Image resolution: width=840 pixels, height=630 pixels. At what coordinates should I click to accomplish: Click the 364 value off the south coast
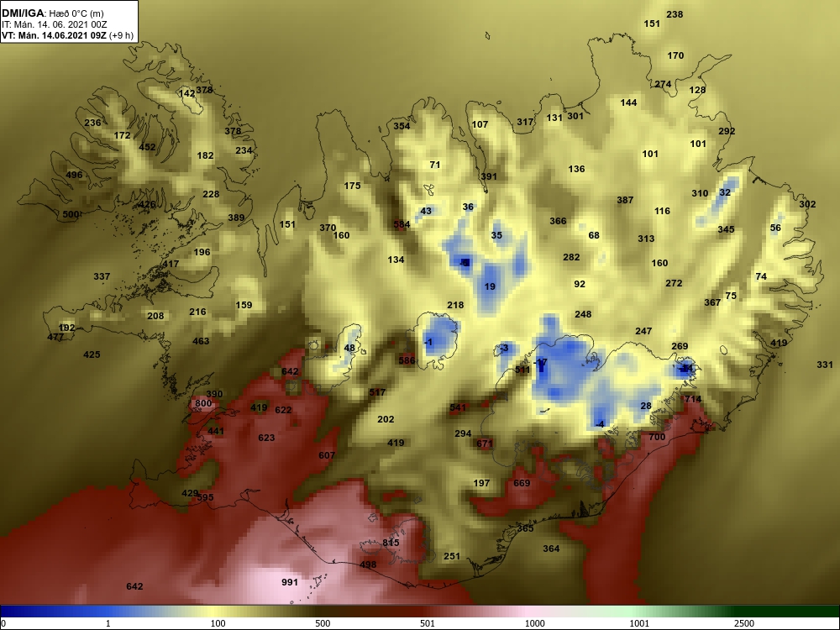point(551,549)
